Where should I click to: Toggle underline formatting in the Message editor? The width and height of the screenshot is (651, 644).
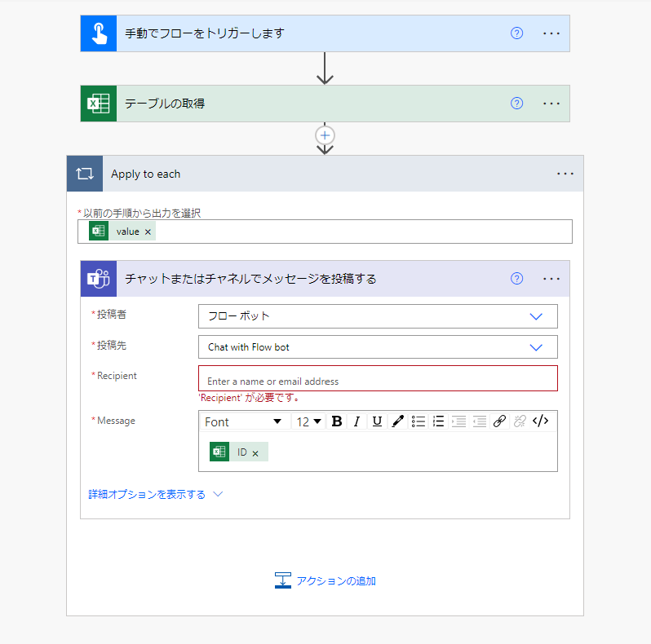coord(377,421)
